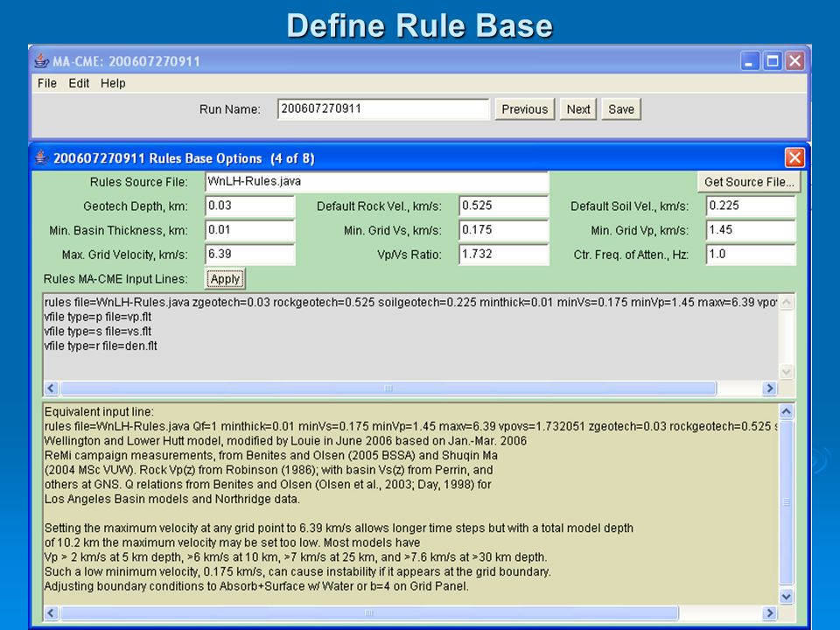Click Get Source File button

tap(749, 182)
